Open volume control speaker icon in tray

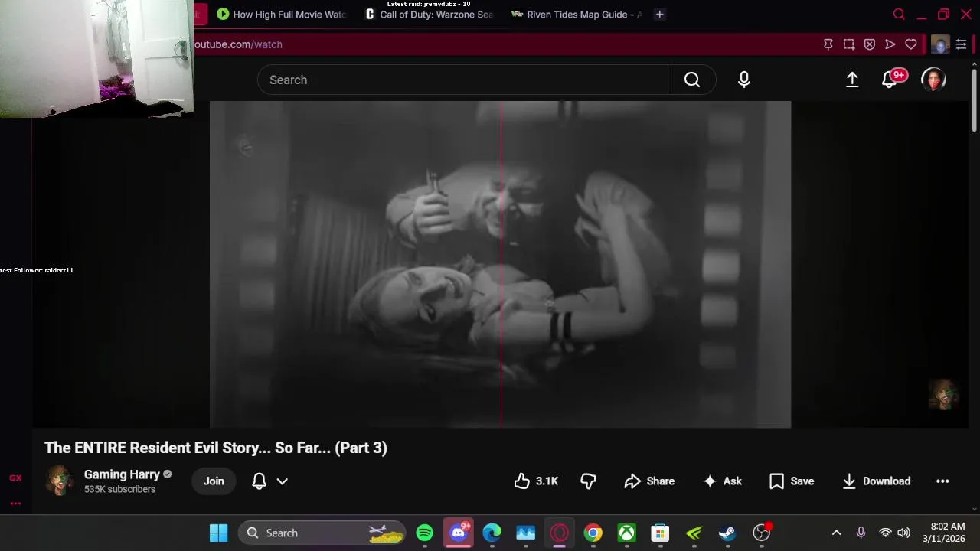tap(903, 533)
